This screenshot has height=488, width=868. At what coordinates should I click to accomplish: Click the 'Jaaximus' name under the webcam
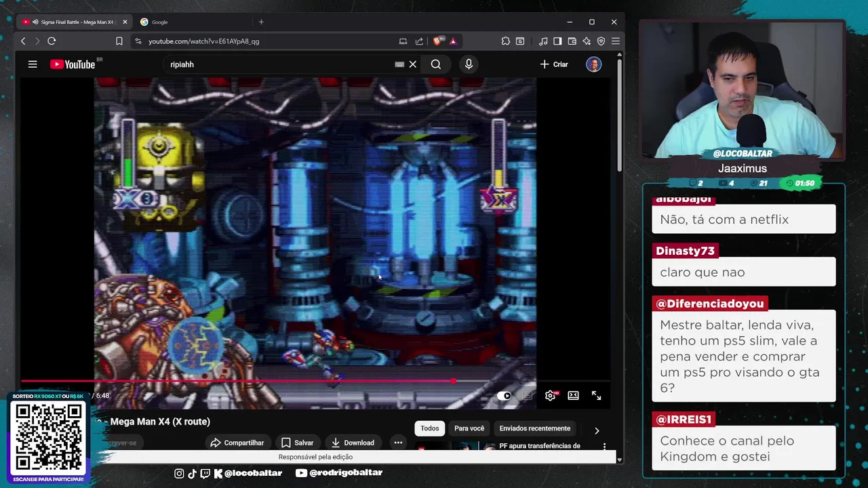point(743,169)
